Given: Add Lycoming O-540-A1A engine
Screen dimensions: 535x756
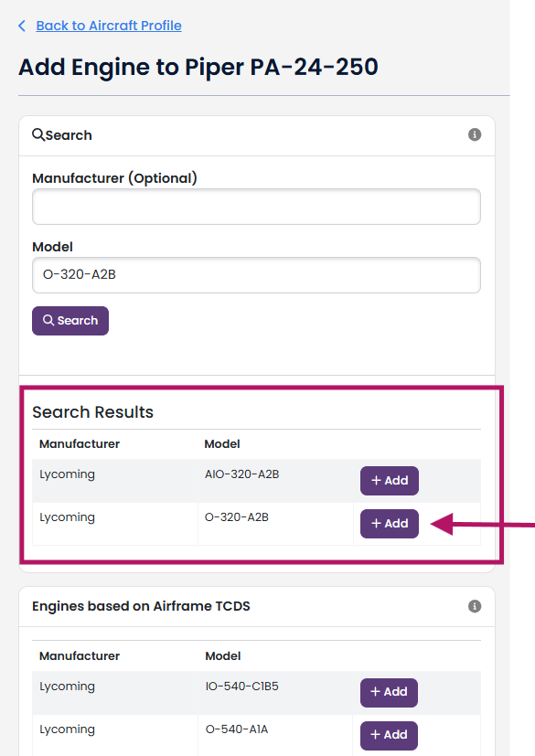Looking at the screenshot, I should tap(389, 735).
